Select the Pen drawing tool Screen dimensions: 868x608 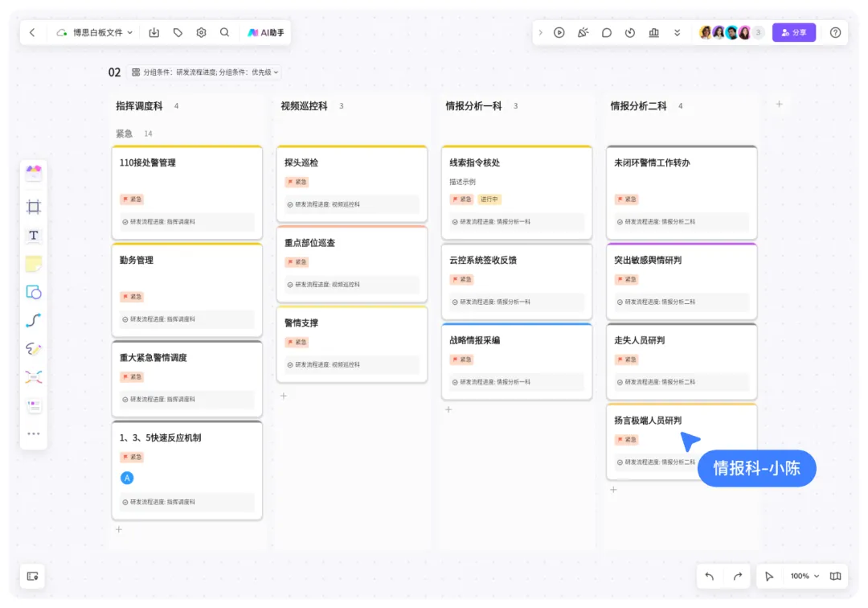coord(34,349)
